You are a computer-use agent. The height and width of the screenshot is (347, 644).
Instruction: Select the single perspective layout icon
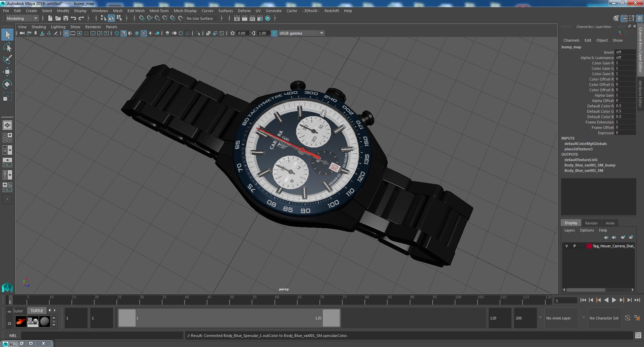[7, 125]
